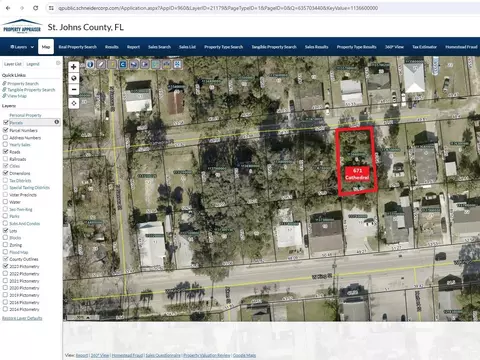The width and height of the screenshot is (480, 360).
Task: Select the blue Identify info tool
Action: (90, 64)
